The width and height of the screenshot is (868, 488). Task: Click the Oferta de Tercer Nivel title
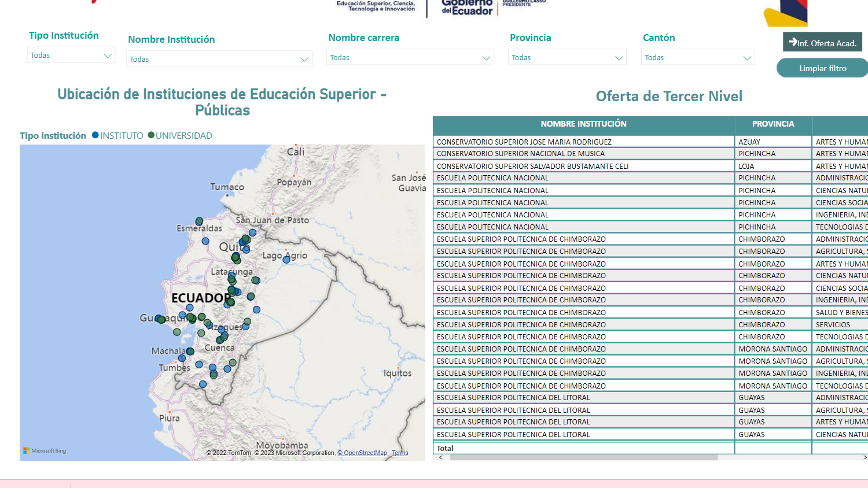pos(669,96)
